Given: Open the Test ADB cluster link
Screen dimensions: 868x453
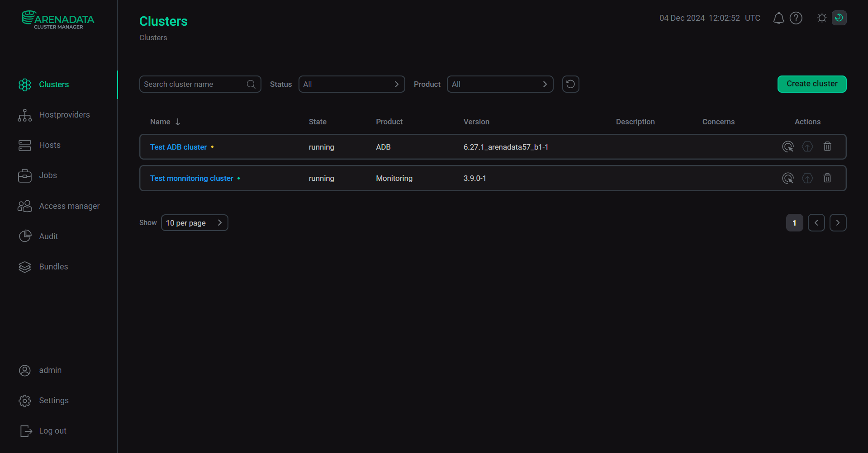Looking at the screenshot, I should (x=178, y=147).
